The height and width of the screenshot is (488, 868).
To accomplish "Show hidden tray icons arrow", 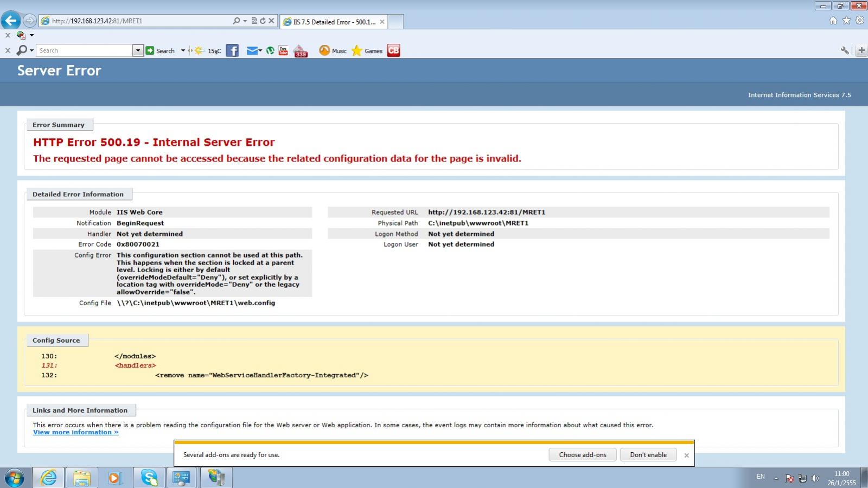I will 776,478.
